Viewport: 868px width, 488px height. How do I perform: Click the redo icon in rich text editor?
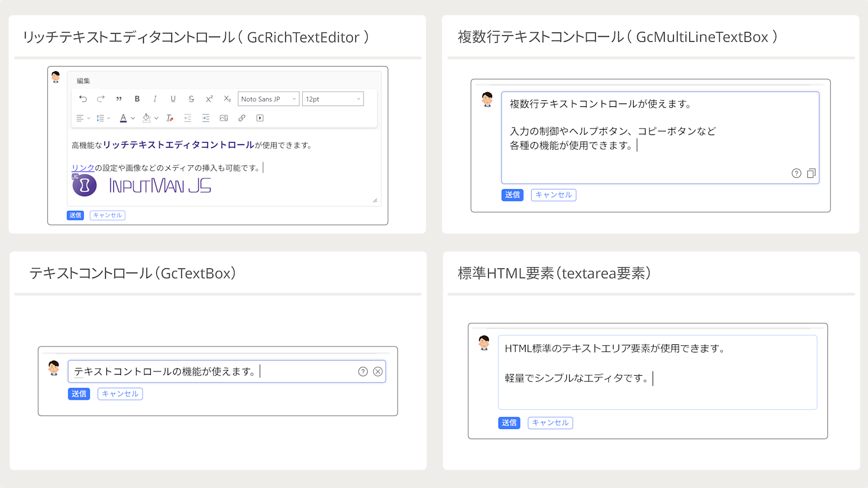click(101, 99)
